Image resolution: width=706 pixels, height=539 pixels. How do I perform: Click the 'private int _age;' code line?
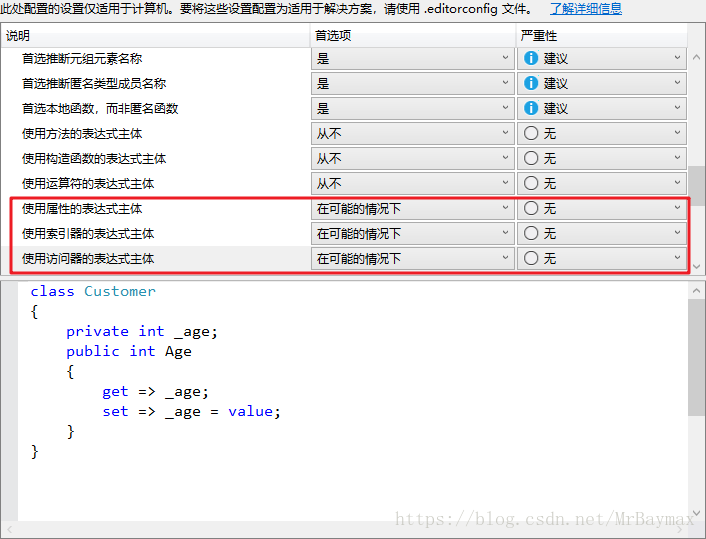coord(142,332)
